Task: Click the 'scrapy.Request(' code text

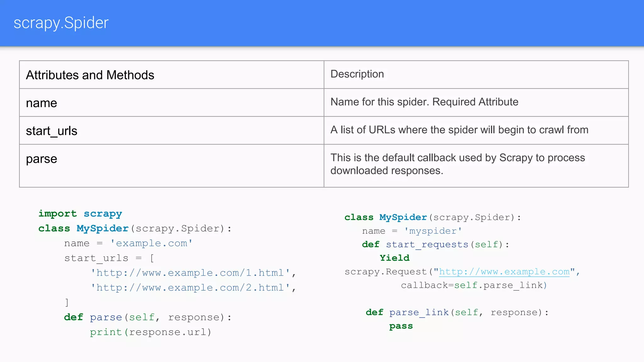Action: click(389, 272)
